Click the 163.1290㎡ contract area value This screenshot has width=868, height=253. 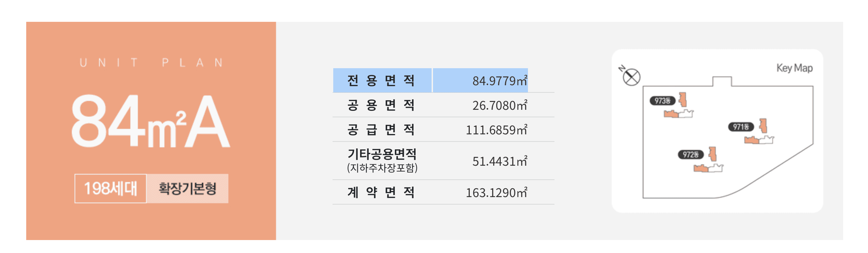pyautogui.click(x=496, y=193)
